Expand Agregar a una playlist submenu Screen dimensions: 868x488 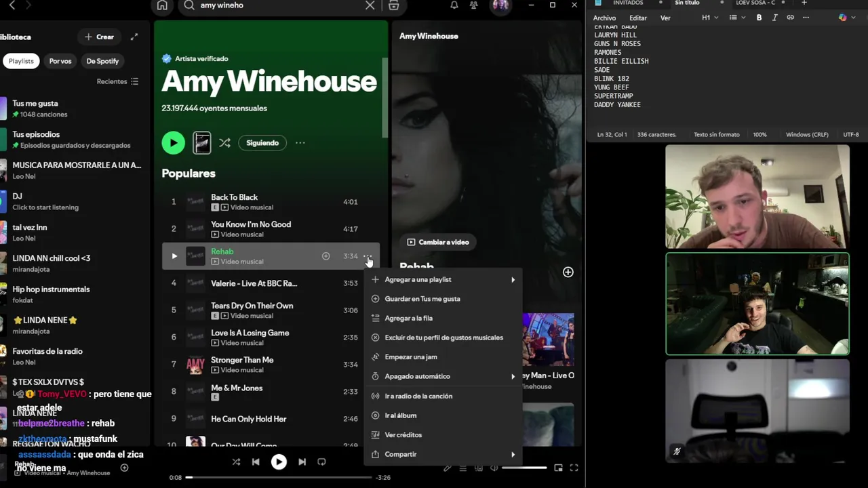[x=443, y=279]
